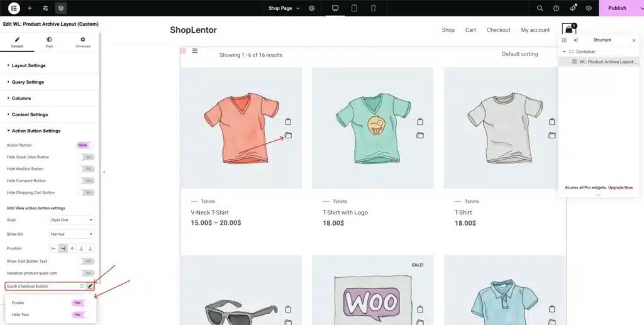Screen dimensions: 644x325
Task: Open My account menu link
Action: pyautogui.click(x=535, y=30)
